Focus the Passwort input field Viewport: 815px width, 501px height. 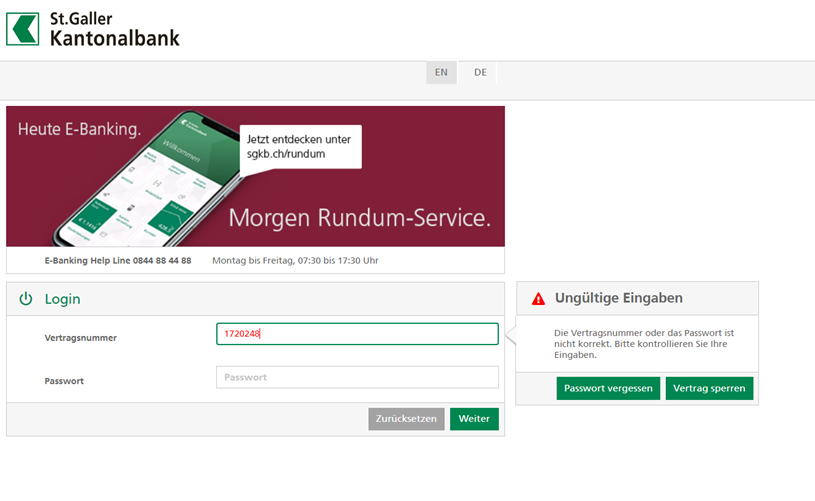357,377
